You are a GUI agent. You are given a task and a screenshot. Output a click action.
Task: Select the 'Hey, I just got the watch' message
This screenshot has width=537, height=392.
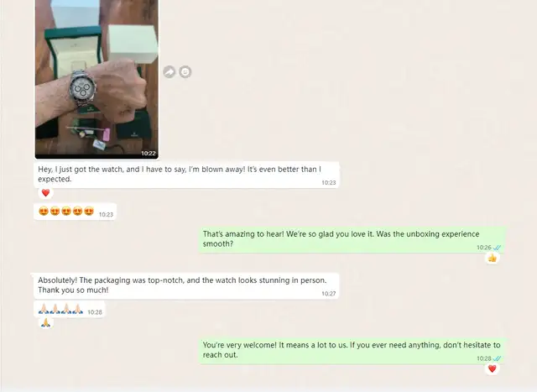tap(186, 175)
